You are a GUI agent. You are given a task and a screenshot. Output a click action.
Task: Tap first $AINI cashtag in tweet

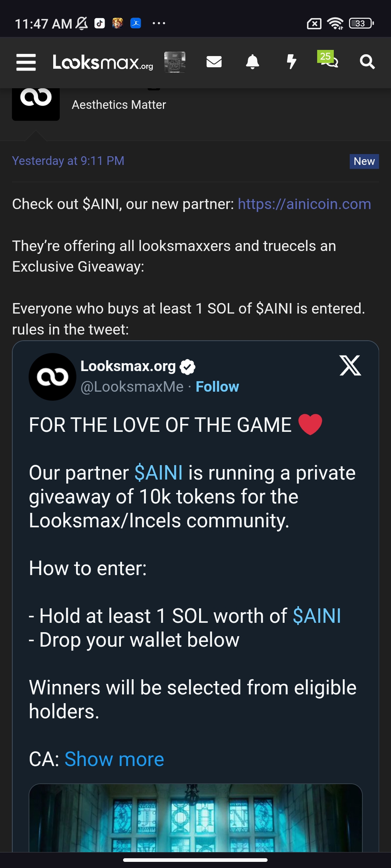tap(159, 473)
